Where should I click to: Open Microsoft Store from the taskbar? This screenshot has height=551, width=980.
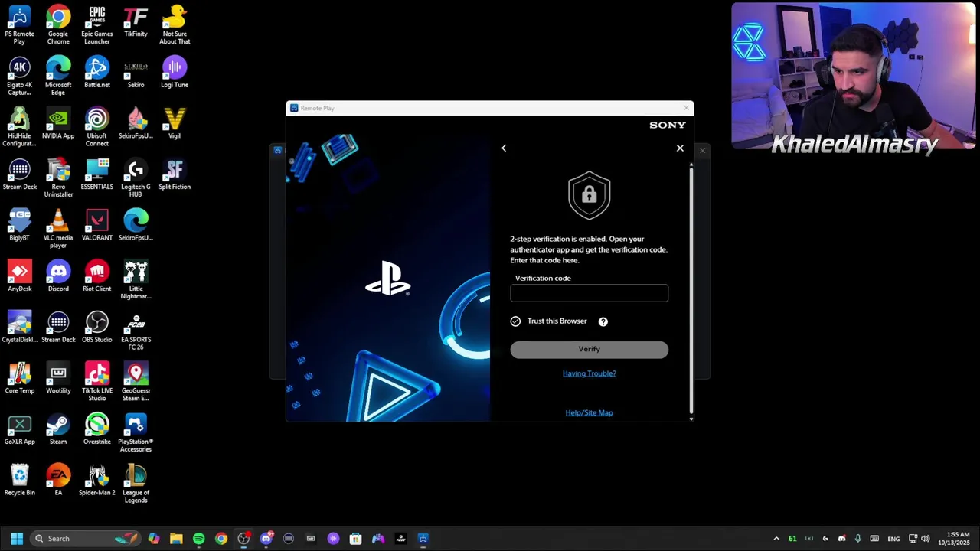point(355,538)
